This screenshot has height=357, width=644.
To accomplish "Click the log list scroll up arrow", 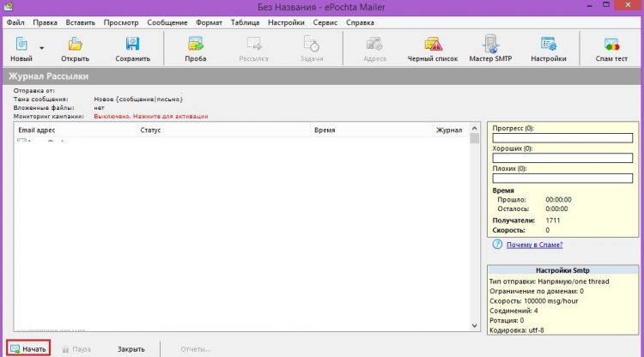I will pyautogui.click(x=474, y=129).
